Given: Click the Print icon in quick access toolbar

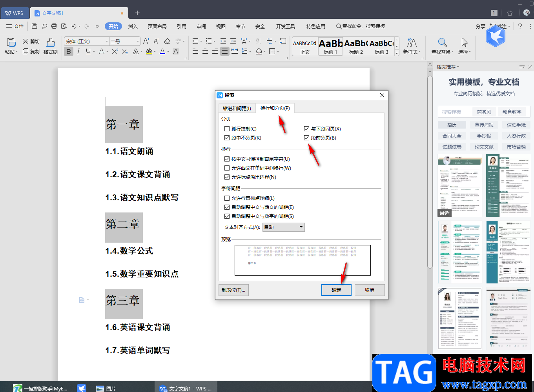Looking at the screenshot, I should tap(54, 26).
